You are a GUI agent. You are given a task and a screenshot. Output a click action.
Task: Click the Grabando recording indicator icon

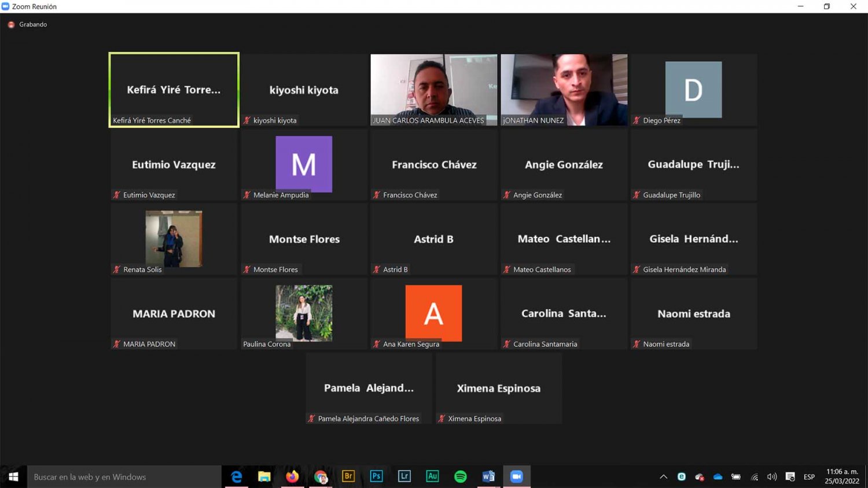coord(11,24)
